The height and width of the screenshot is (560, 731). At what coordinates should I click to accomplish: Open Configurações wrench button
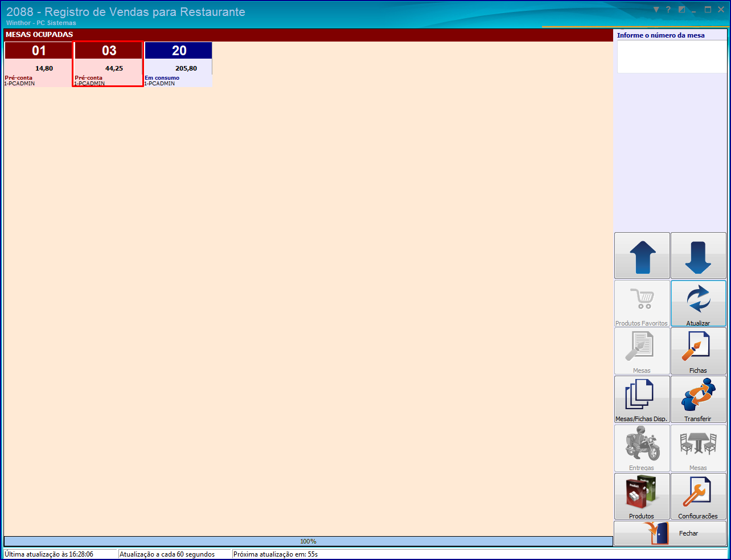(x=699, y=496)
